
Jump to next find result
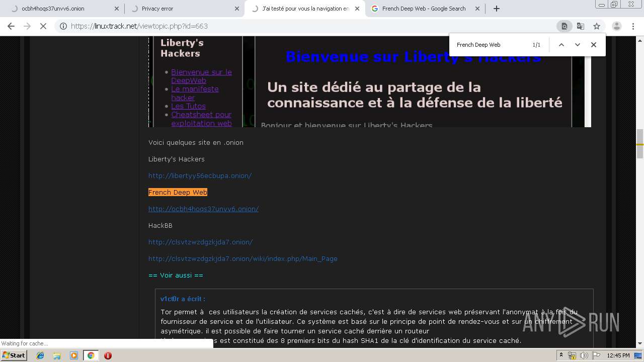[x=578, y=45]
